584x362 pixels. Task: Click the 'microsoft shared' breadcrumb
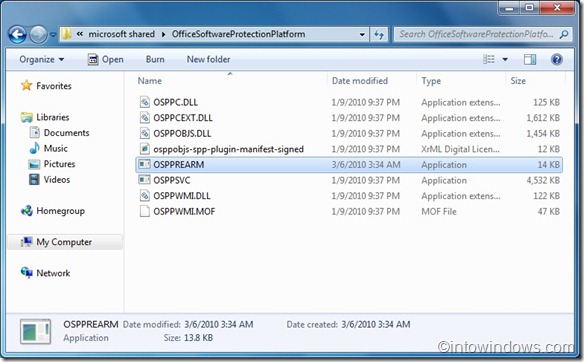click(x=121, y=34)
